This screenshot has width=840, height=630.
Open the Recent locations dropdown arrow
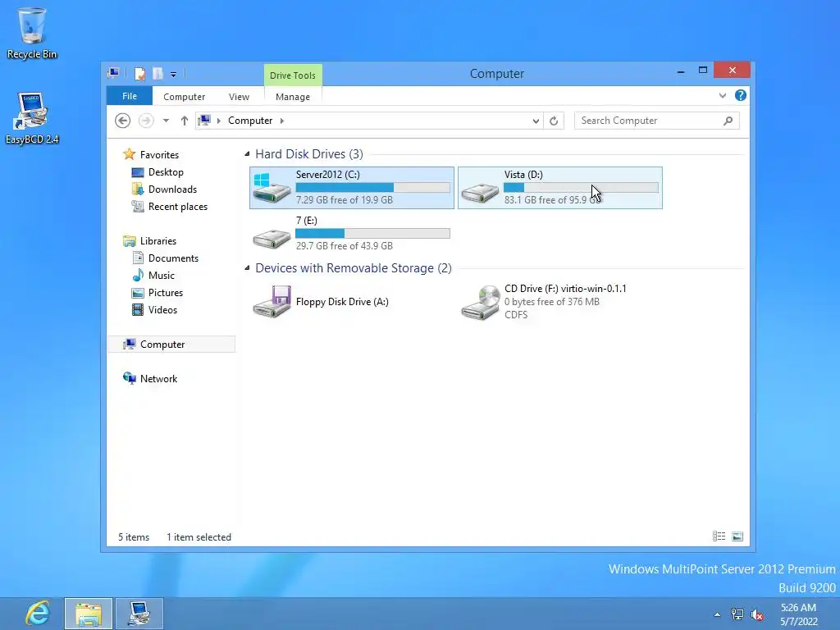click(x=166, y=121)
